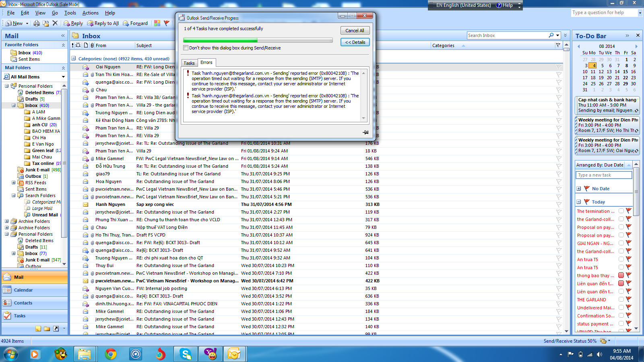644x362 pixels.
Task: Click the Follow Up flag toolbar icon
Action: [166, 23]
